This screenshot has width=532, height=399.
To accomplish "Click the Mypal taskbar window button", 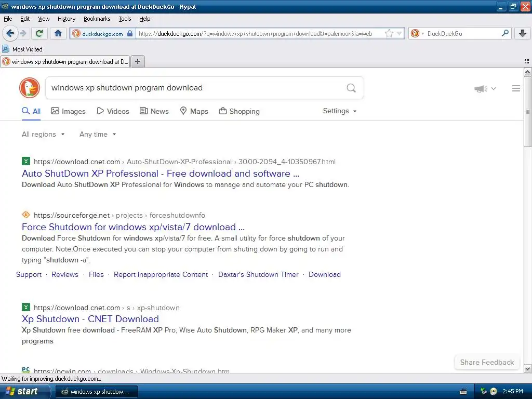I will [x=96, y=392].
